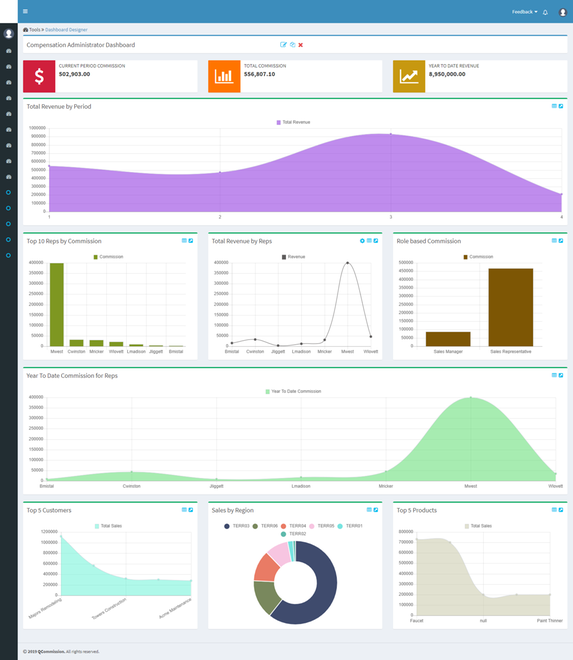Expand the Role based Commission chart
The image size is (573, 660).
coord(561,241)
